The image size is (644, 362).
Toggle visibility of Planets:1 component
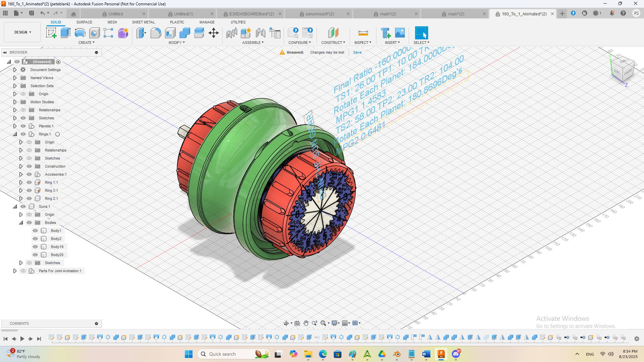23,126
